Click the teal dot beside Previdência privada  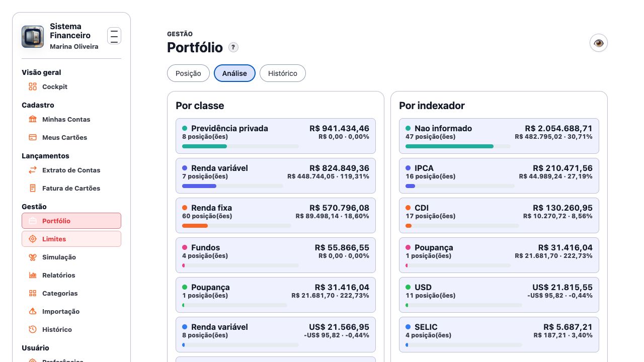click(185, 128)
